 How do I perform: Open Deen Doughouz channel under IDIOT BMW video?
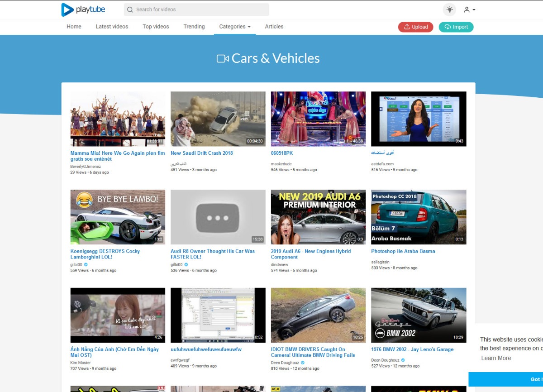point(285,363)
